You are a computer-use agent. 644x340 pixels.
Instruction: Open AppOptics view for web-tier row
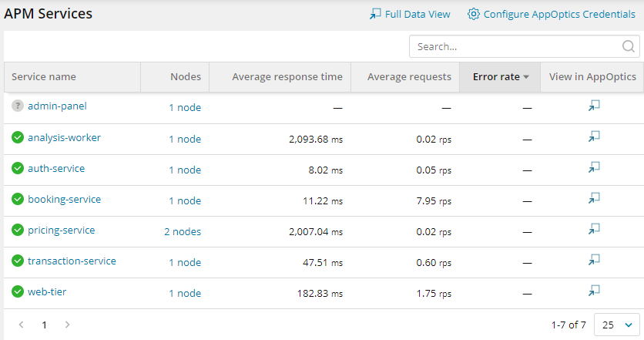[594, 291]
